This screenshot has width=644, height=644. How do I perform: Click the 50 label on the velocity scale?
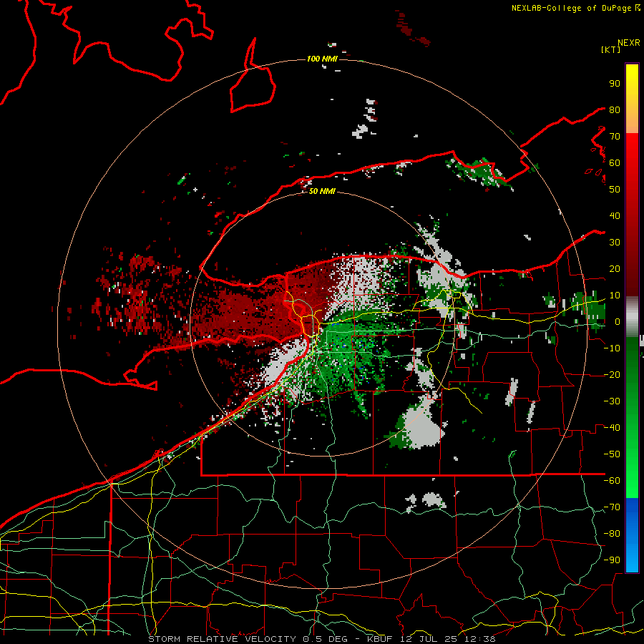point(615,190)
